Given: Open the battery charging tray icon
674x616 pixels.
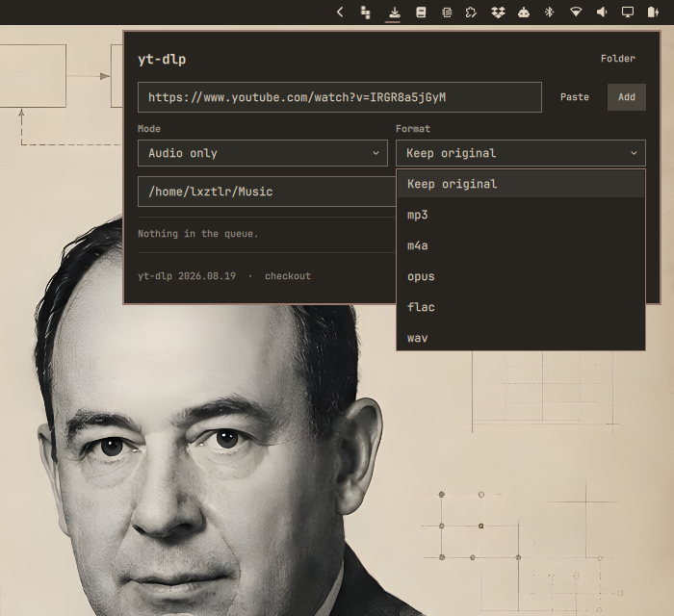Looking at the screenshot, I should click(x=653, y=12).
